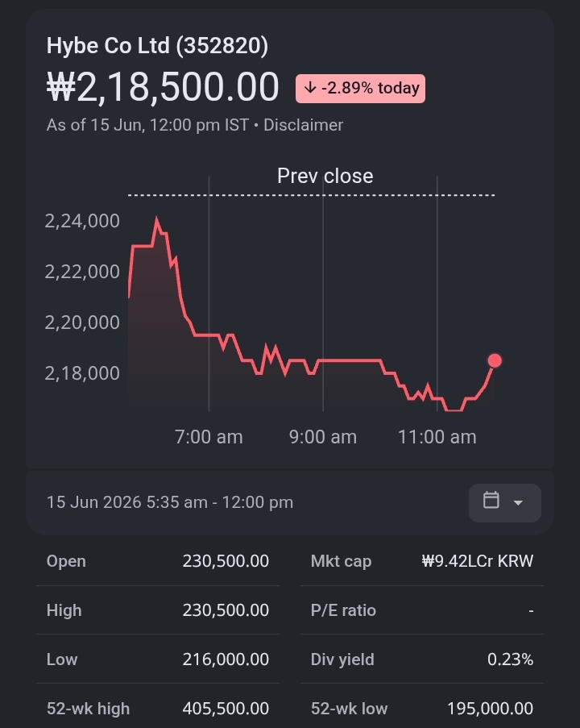Click the Div yield label
Image resolution: width=580 pixels, height=728 pixels.
(x=342, y=659)
